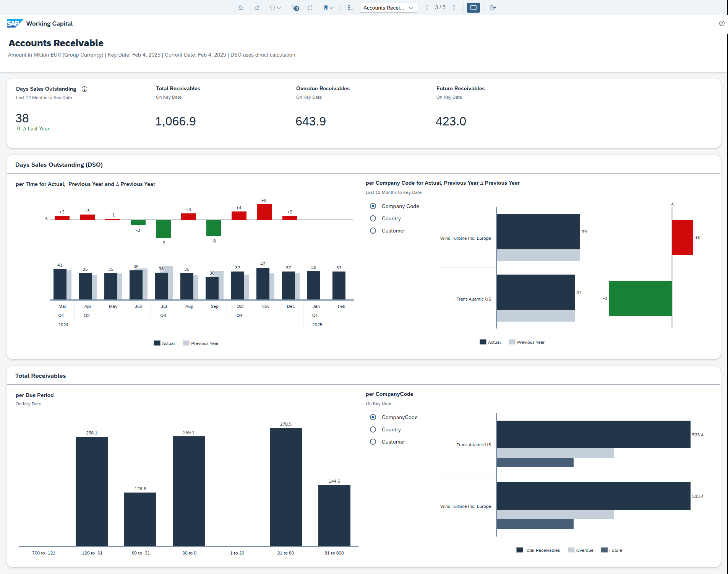Click the Undo icon in the toolbar
The height and width of the screenshot is (574, 728).
coord(241,8)
